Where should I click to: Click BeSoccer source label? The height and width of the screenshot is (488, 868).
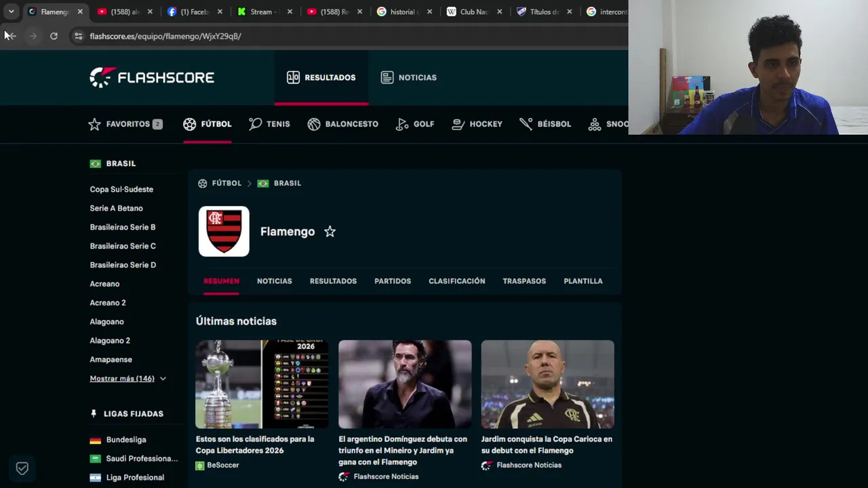[223, 466]
